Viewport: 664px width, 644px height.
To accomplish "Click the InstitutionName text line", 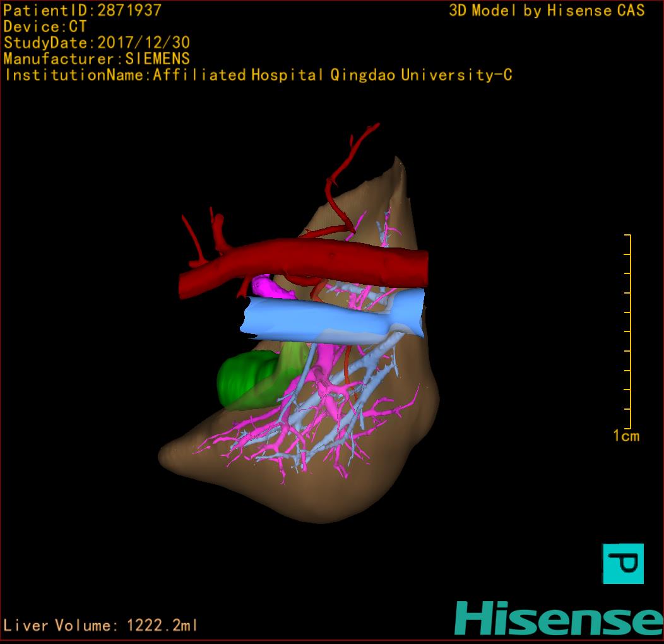I will click(258, 75).
